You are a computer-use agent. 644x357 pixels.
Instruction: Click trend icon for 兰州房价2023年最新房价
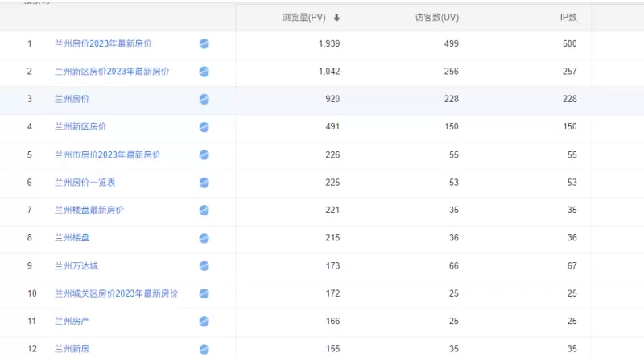(204, 43)
